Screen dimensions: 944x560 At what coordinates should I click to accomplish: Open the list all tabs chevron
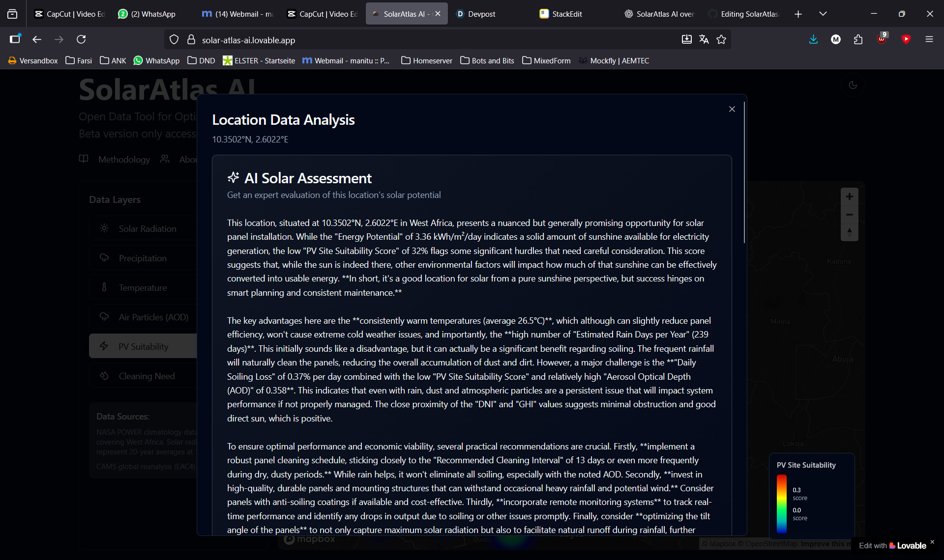pyautogui.click(x=823, y=14)
